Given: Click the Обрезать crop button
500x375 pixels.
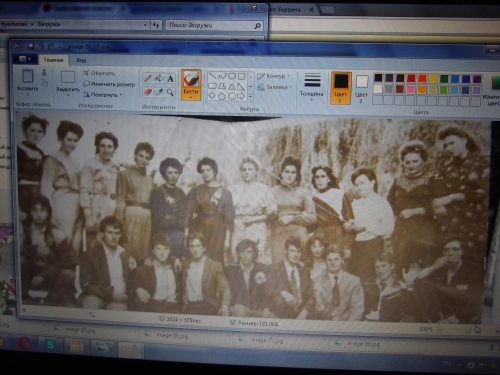Looking at the screenshot, I should tap(99, 73).
